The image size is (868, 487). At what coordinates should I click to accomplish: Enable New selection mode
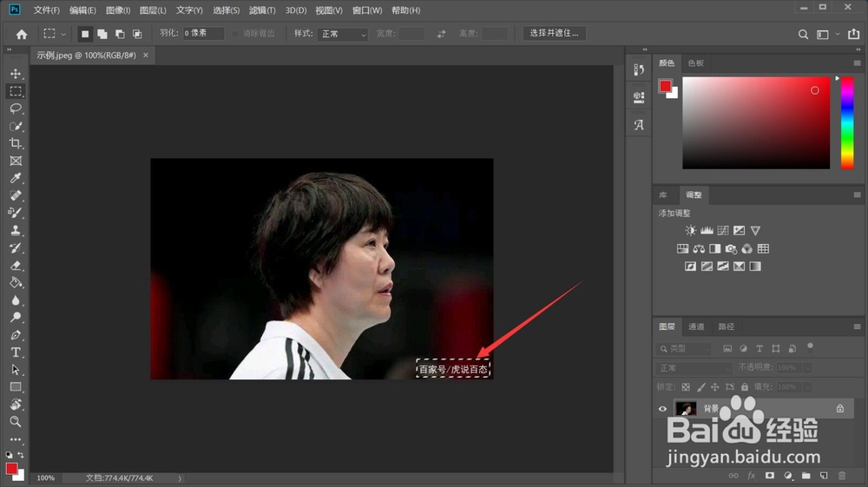point(85,35)
